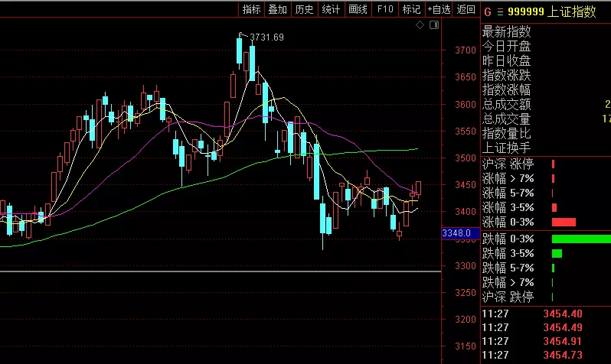Open the green list icon beside 999999
Viewport: 611px width, 364px height.
500,11
